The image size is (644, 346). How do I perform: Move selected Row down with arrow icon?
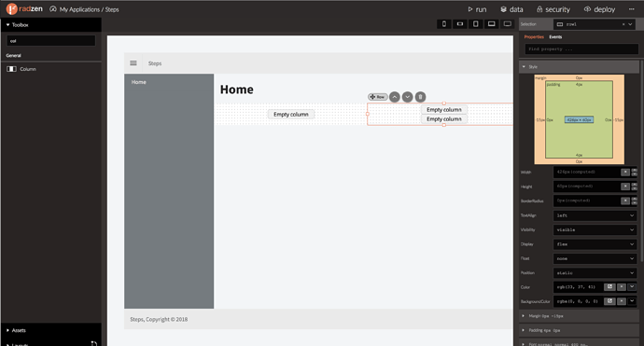pos(408,97)
